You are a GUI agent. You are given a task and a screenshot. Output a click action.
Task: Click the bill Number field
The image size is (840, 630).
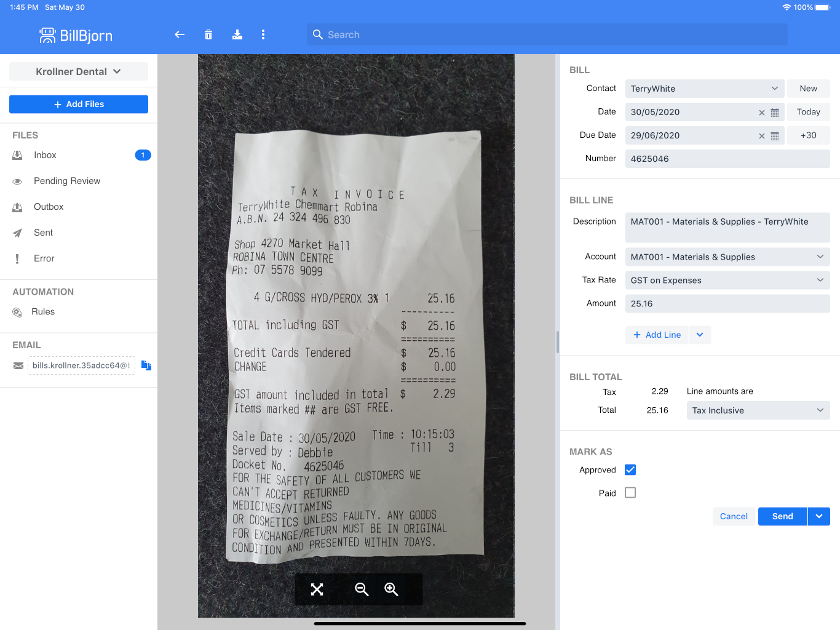click(727, 159)
